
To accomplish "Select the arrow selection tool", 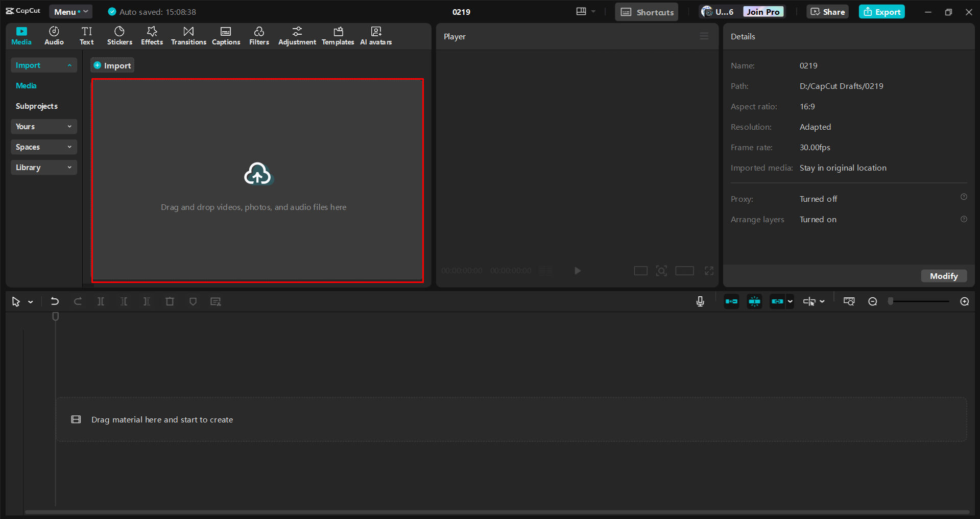I will (16, 301).
